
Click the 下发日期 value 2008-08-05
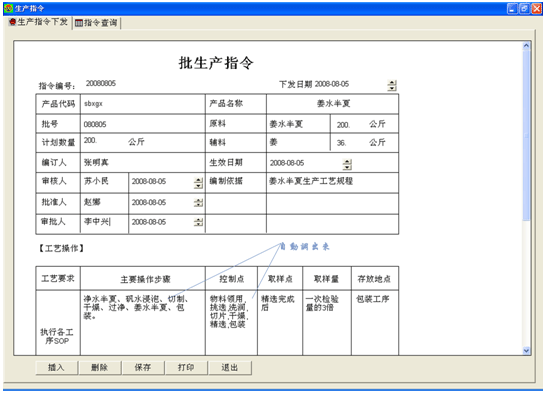tap(332, 84)
